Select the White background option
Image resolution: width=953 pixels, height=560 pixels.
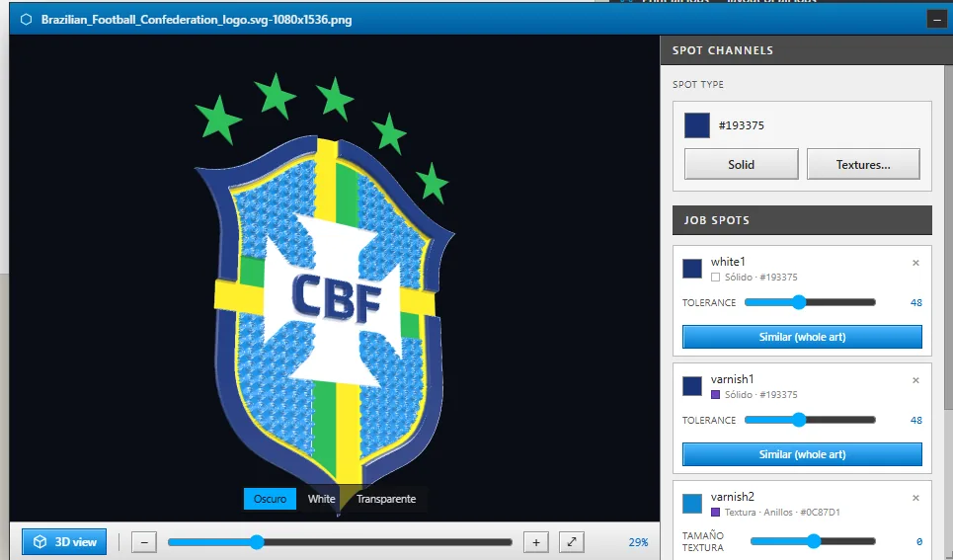(x=322, y=499)
